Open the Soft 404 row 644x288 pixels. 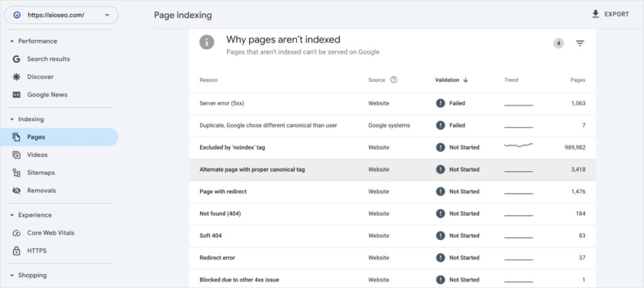pyautogui.click(x=392, y=236)
